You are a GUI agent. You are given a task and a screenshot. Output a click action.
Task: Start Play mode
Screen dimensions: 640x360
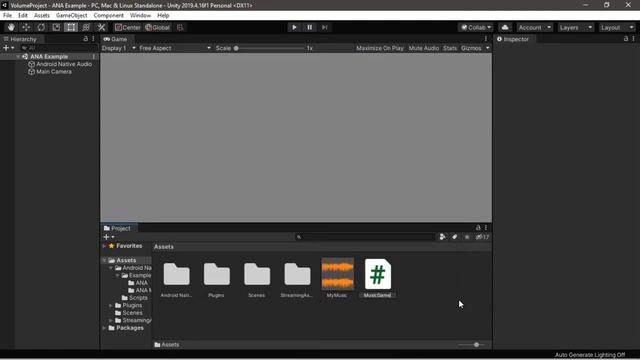point(294,27)
